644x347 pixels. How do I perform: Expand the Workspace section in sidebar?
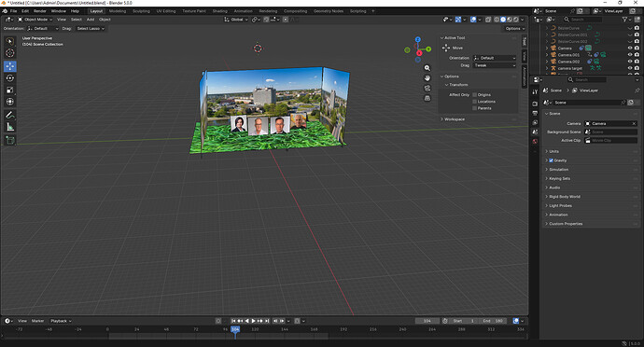455,119
